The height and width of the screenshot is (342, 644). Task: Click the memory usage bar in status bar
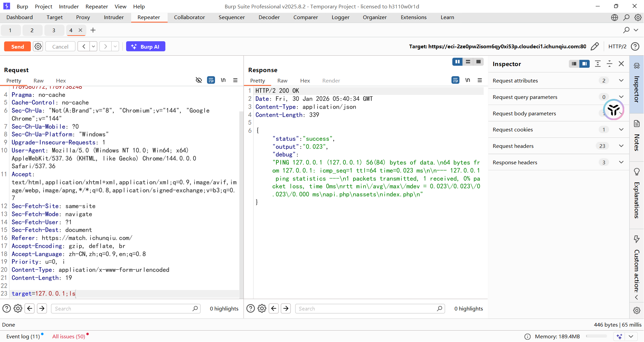coord(596,336)
